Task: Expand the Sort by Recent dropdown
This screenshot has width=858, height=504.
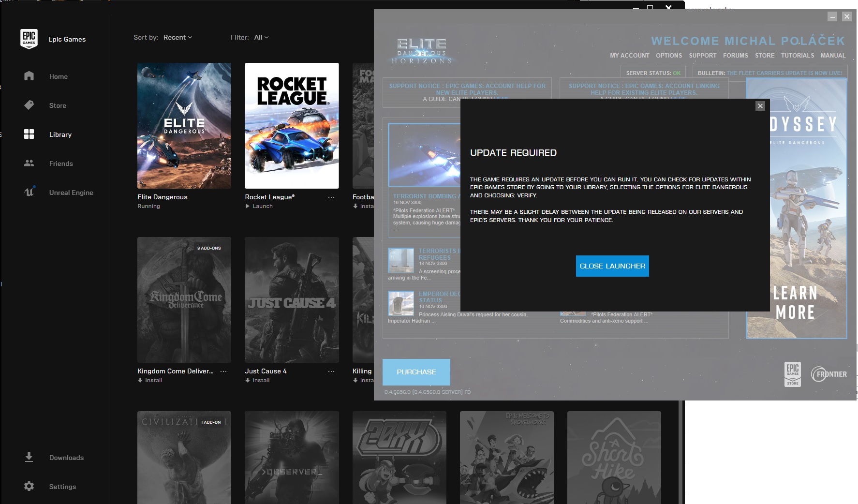Action: click(178, 37)
